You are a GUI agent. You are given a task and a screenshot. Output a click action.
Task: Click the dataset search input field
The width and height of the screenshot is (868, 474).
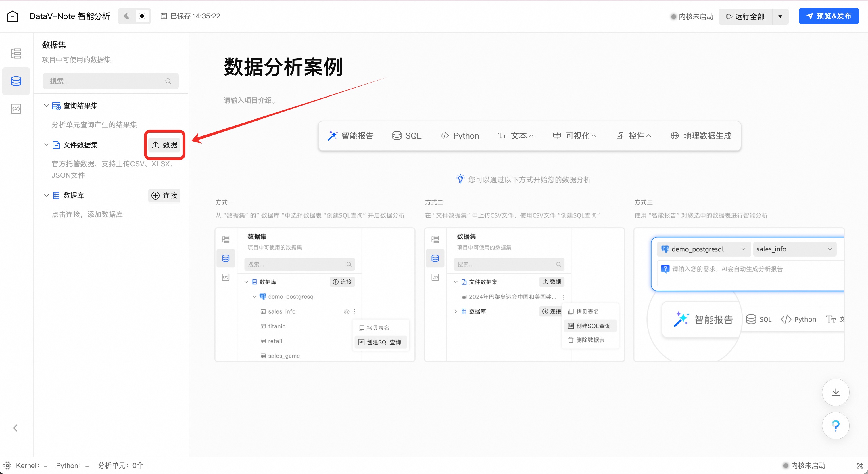pos(104,81)
